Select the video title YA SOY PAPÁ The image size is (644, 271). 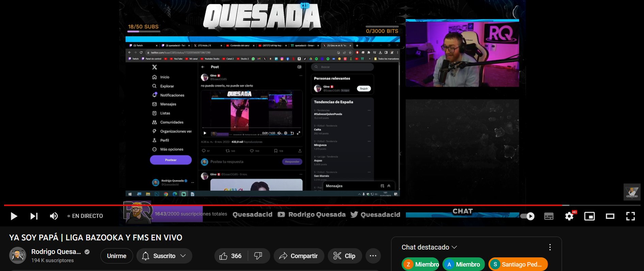click(96, 238)
